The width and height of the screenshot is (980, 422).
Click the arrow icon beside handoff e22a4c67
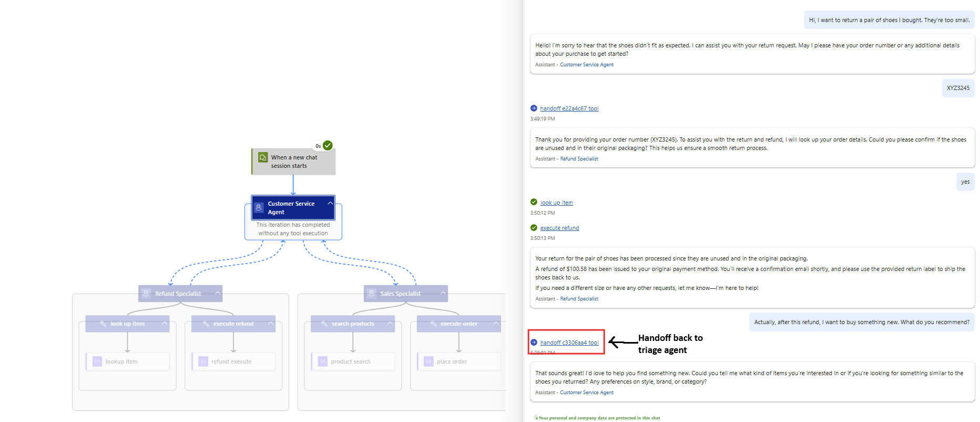(534, 108)
